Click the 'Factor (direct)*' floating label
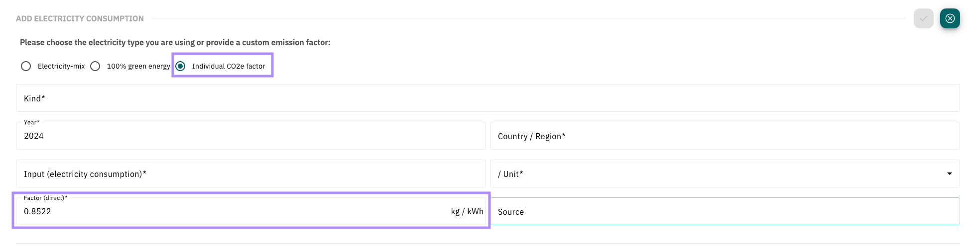This screenshot has height=252, width=980. coord(45,198)
